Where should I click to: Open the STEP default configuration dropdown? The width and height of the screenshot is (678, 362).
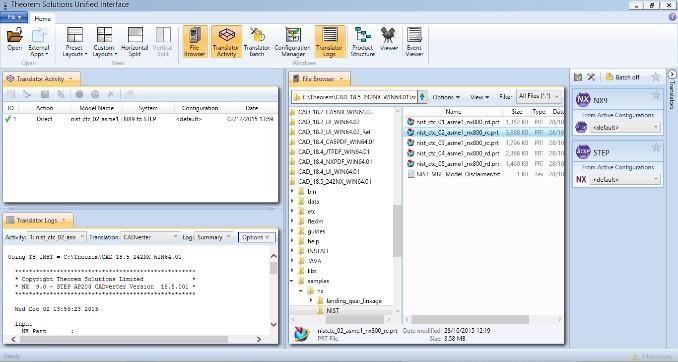[626, 179]
